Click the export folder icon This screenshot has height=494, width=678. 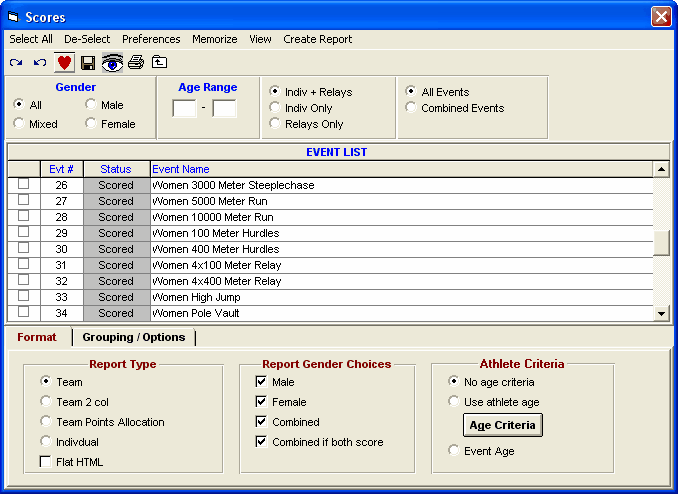(x=159, y=62)
